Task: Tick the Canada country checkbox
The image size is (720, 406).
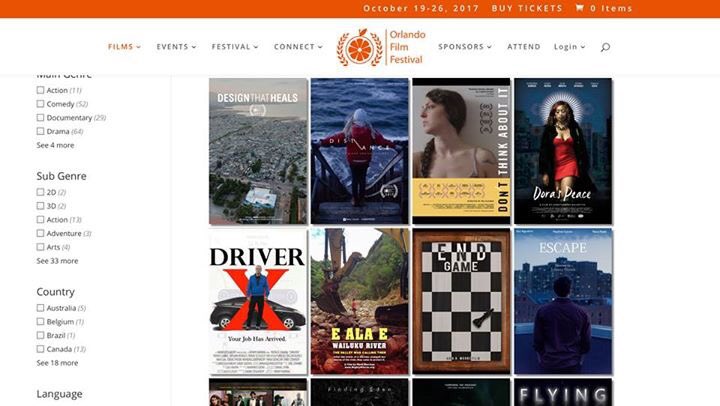Action: coord(40,349)
